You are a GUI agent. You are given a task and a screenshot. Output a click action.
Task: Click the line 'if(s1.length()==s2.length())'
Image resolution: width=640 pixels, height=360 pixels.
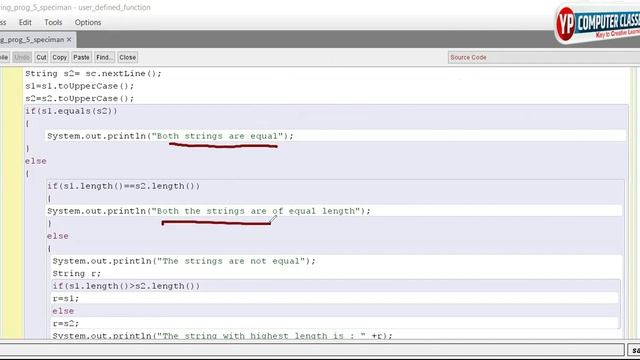coord(124,186)
